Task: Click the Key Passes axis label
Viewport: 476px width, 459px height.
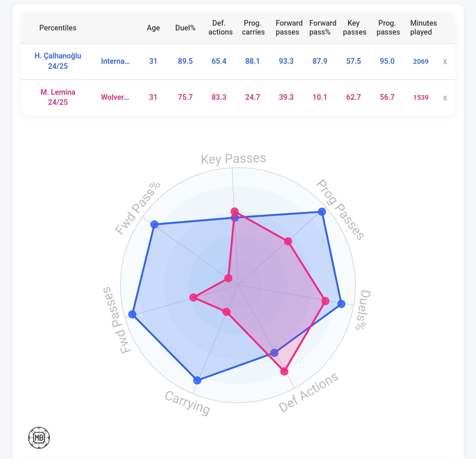Action: (234, 159)
